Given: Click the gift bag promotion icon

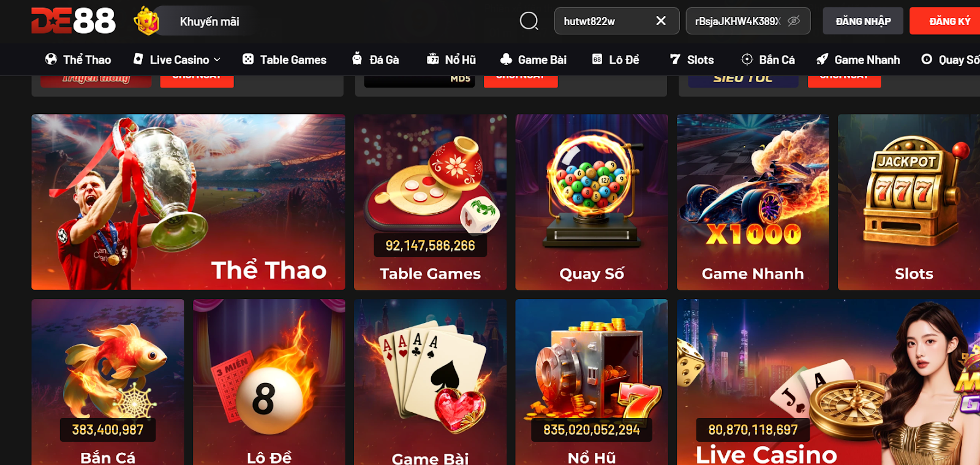Looking at the screenshot, I should click(x=146, y=21).
